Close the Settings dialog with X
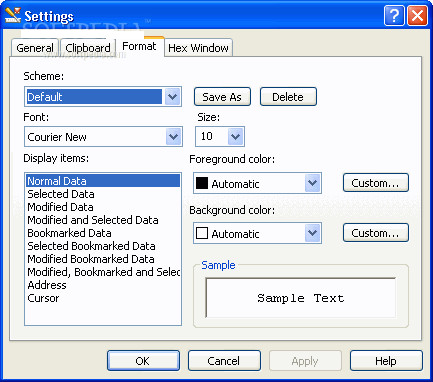The height and width of the screenshot is (382, 433). [x=417, y=15]
